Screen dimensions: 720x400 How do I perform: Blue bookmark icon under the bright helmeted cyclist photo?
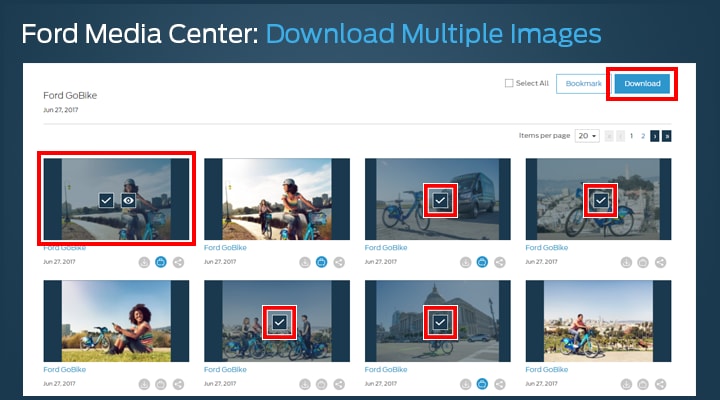pos(321,262)
